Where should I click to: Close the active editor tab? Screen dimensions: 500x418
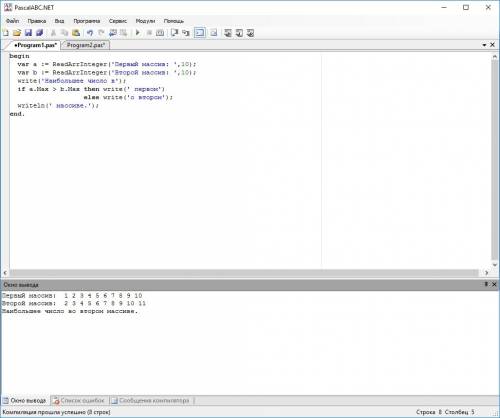[492, 45]
